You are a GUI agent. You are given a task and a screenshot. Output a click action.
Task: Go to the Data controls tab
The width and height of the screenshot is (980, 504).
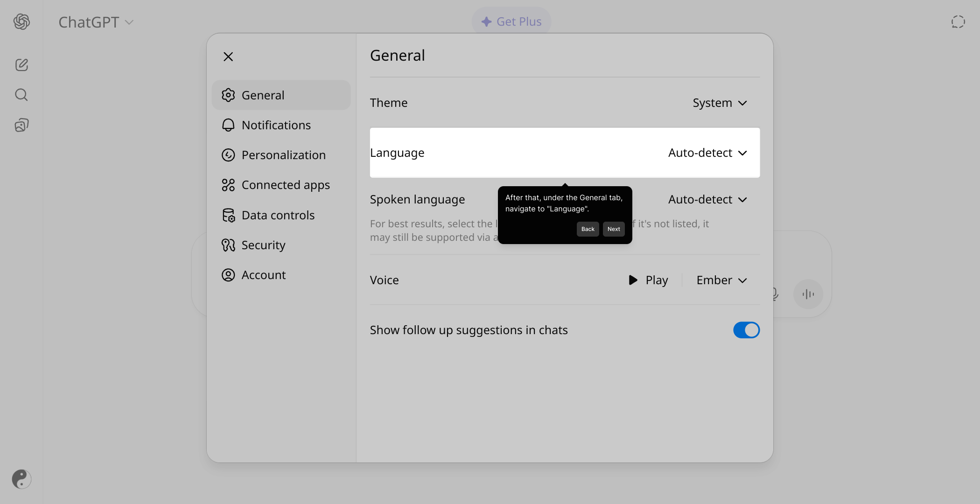tap(281, 215)
